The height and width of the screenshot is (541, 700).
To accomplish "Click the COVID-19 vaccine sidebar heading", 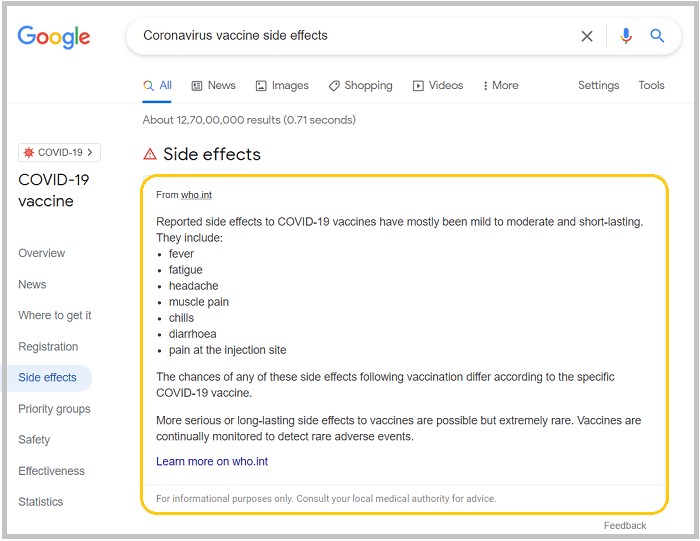I will [x=54, y=191].
